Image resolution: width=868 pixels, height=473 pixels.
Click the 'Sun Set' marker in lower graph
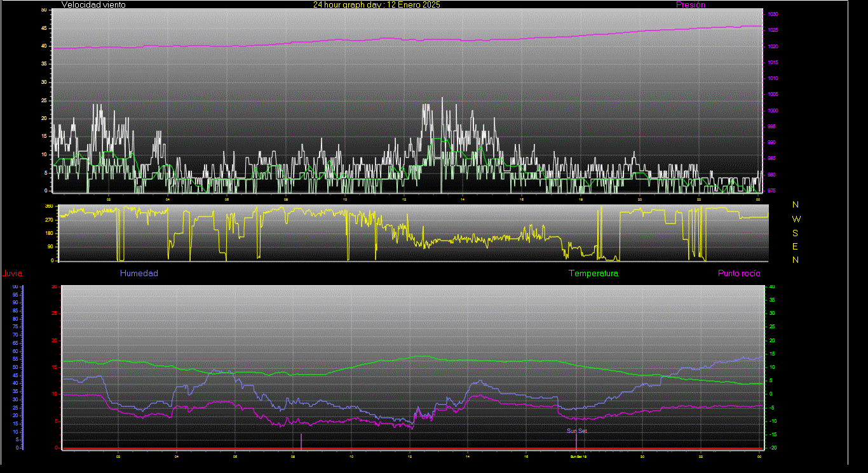pyautogui.click(x=577, y=430)
